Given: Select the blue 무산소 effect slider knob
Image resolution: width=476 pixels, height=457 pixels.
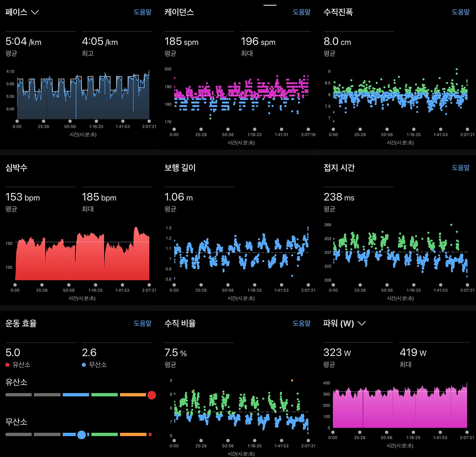Looking at the screenshot, I should (x=82, y=434).
